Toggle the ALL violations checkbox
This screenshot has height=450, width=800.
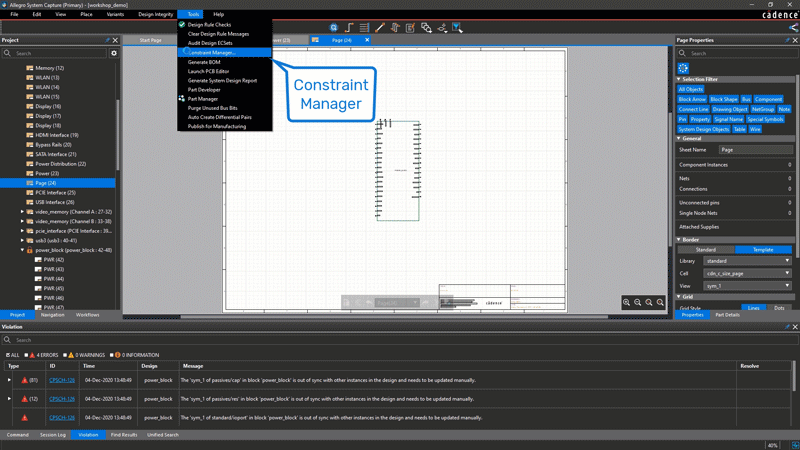click(x=8, y=355)
